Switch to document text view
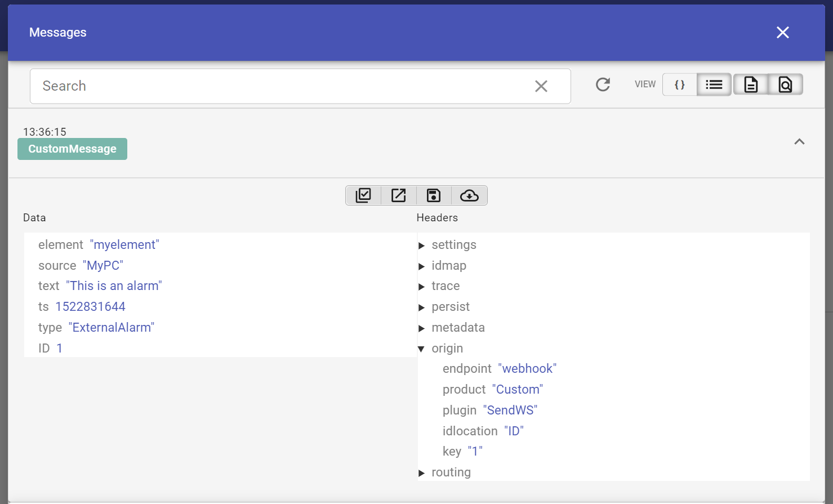Screen dimensions: 833x504 coord(751,85)
